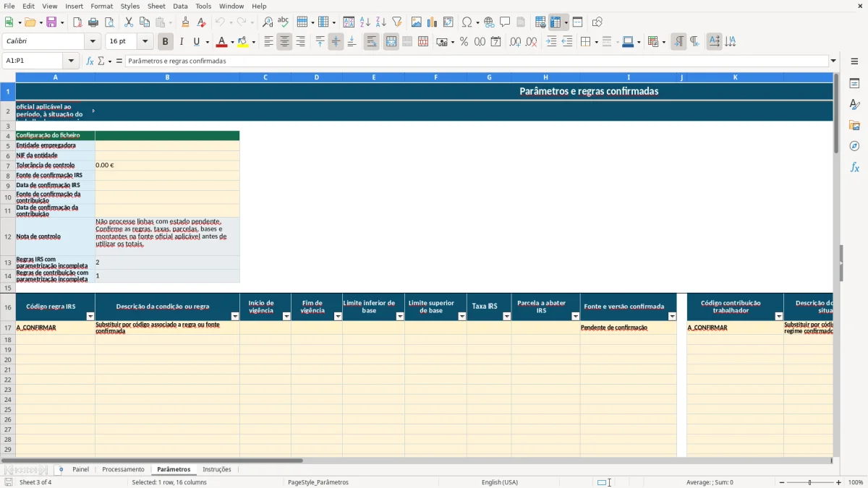Click the zoom in plus button
The height and width of the screenshot is (488, 868).
[839, 482]
